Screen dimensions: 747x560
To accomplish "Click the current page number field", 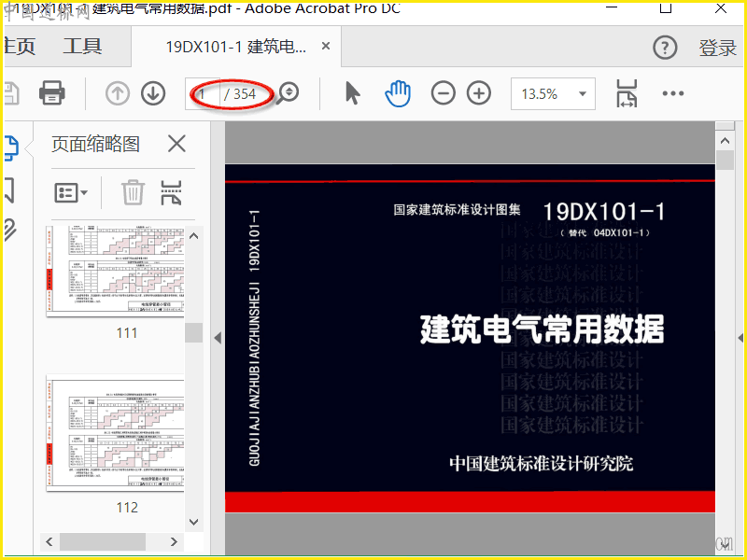I will (203, 94).
